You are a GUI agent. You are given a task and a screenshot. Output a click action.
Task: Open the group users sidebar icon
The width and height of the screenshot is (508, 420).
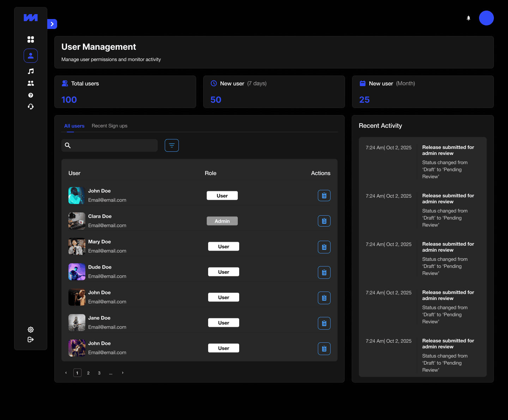(x=31, y=83)
